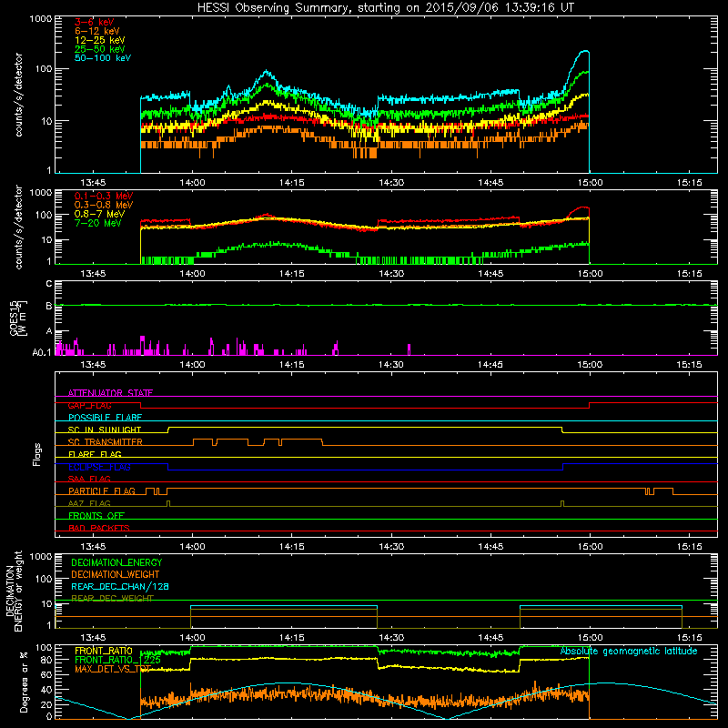Click the DECIMATION_ENERGY legend label

pyautogui.click(x=116, y=562)
